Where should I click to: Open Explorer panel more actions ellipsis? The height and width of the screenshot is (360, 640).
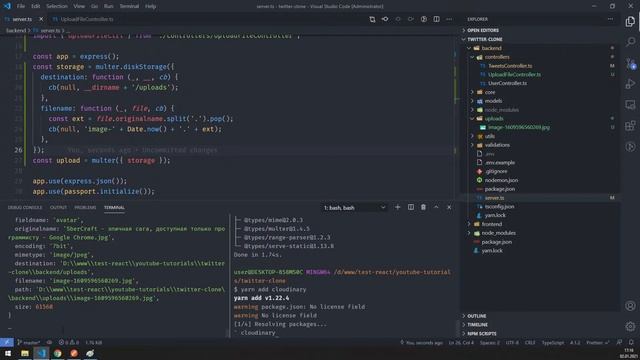point(610,19)
